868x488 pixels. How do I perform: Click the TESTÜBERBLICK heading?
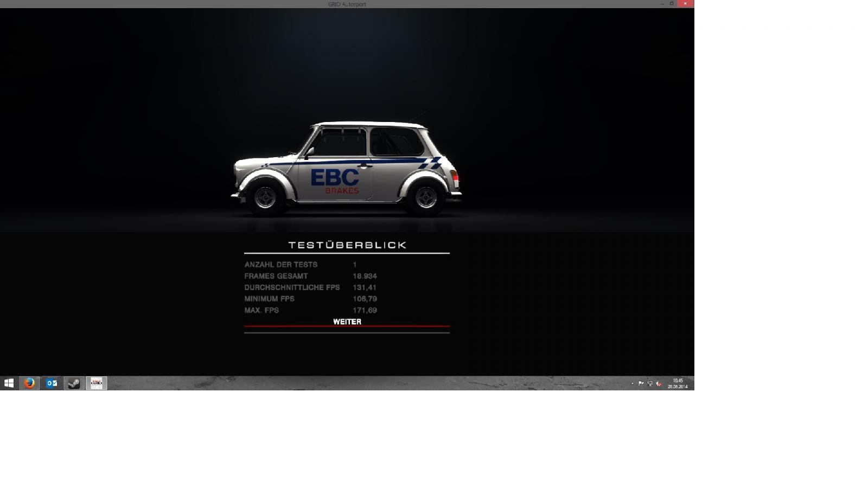tap(347, 245)
